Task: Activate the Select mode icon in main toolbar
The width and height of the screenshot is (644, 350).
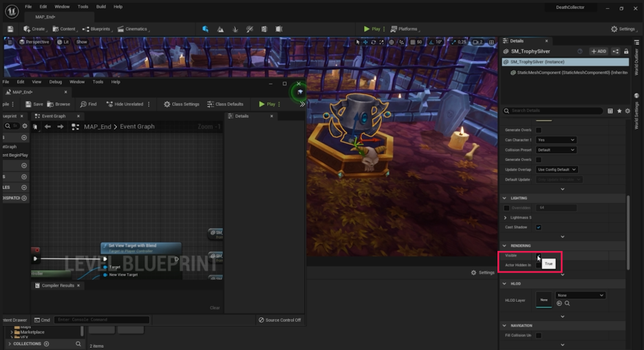Action: click(x=205, y=29)
